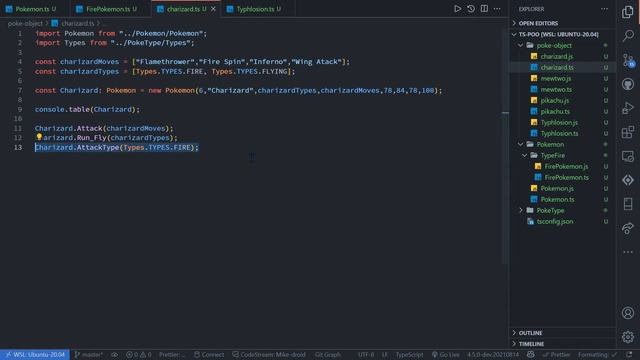This screenshot has width=640, height=360.
Task: Open the Search view in activity bar
Action: pyautogui.click(x=628, y=36)
